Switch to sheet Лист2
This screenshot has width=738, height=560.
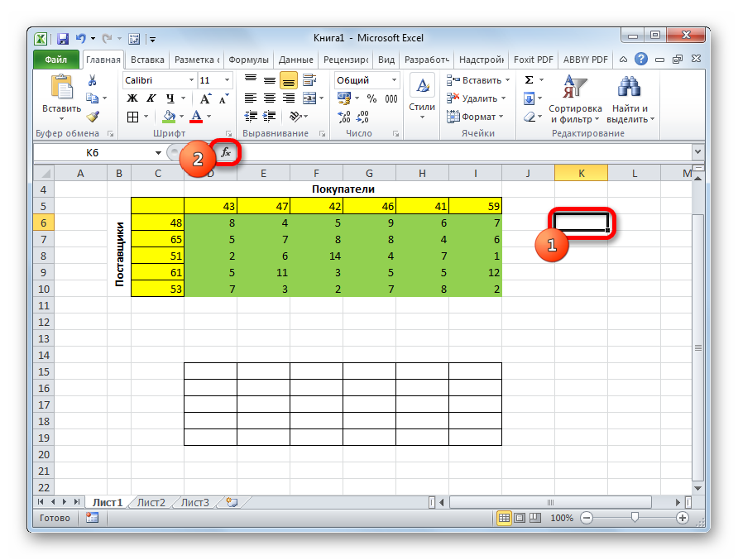pyautogui.click(x=151, y=503)
